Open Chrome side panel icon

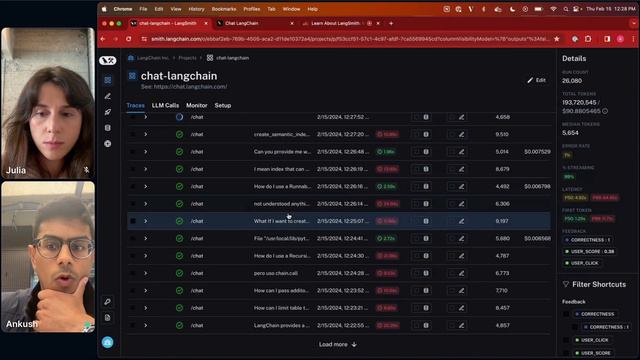tap(607, 39)
